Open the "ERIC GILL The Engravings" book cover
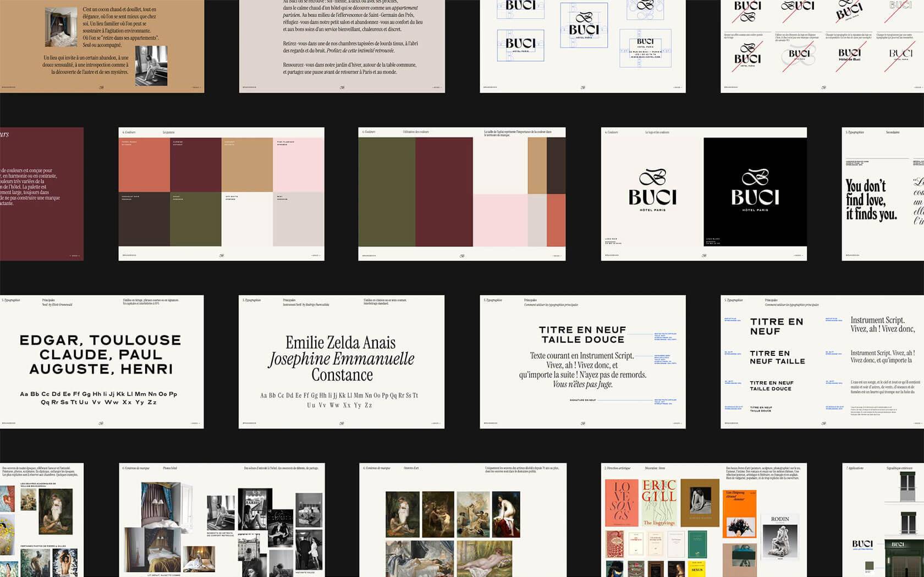 tap(658, 503)
